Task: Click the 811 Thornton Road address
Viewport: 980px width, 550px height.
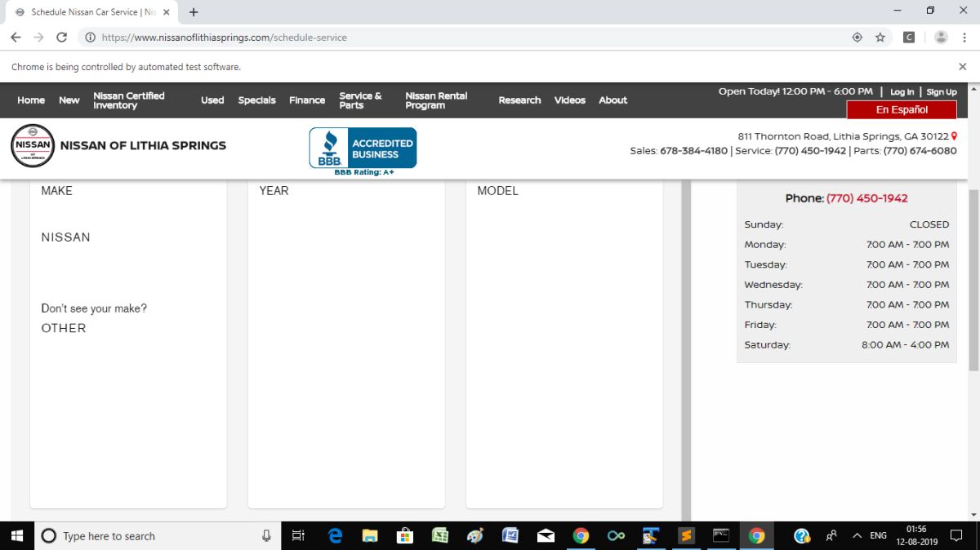Action: click(843, 136)
